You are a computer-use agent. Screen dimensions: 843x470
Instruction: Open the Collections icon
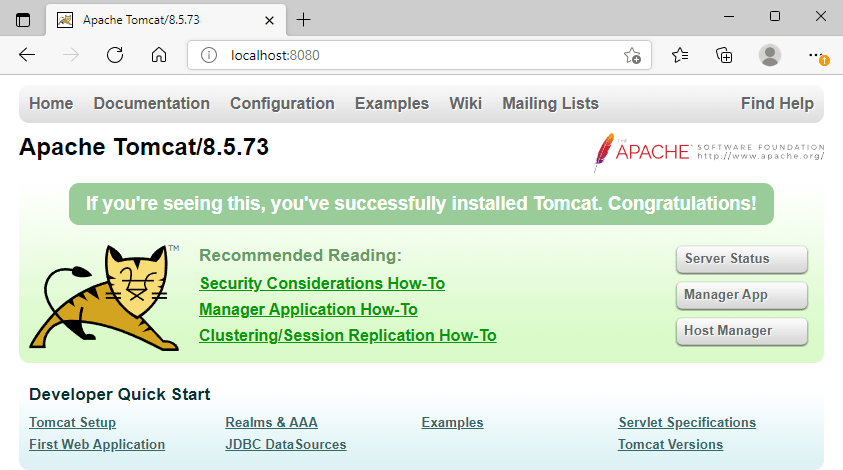pyautogui.click(x=725, y=55)
